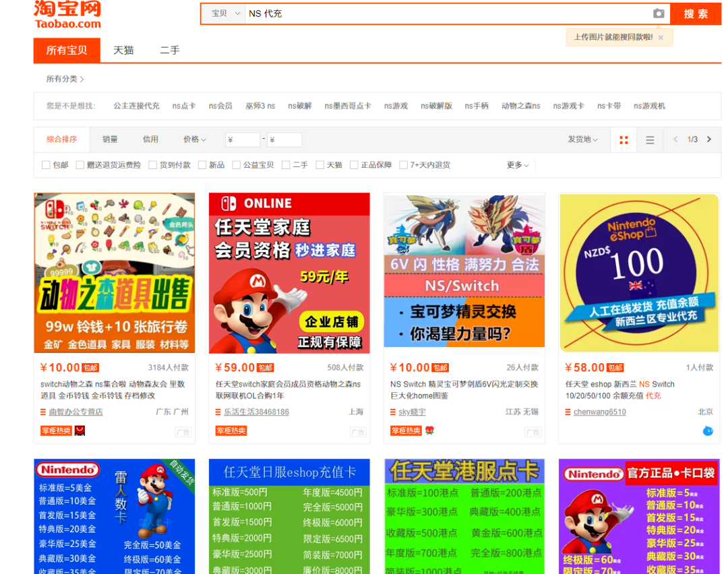Click 掌柜热卖 badge under 乐活生活38468186
This screenshot has height=574, width=728.
click(x=231, y=431)
